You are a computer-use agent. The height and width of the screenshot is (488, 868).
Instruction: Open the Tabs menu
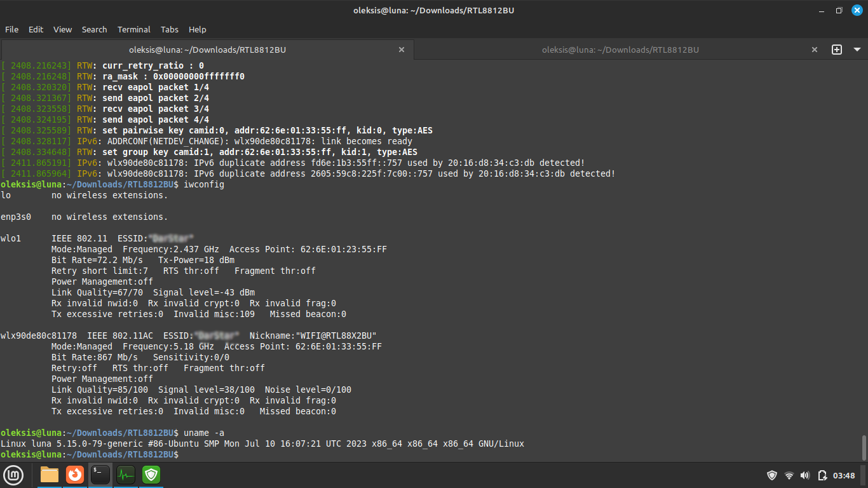(169, 29)
